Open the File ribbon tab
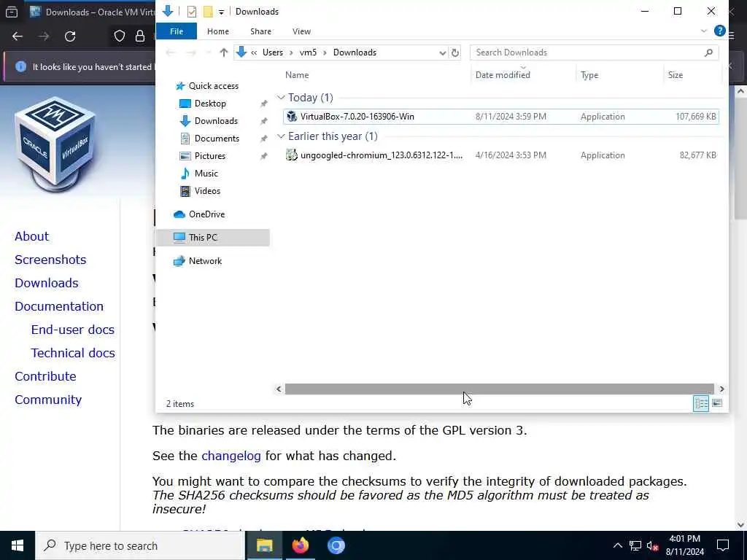 [177, 31]
